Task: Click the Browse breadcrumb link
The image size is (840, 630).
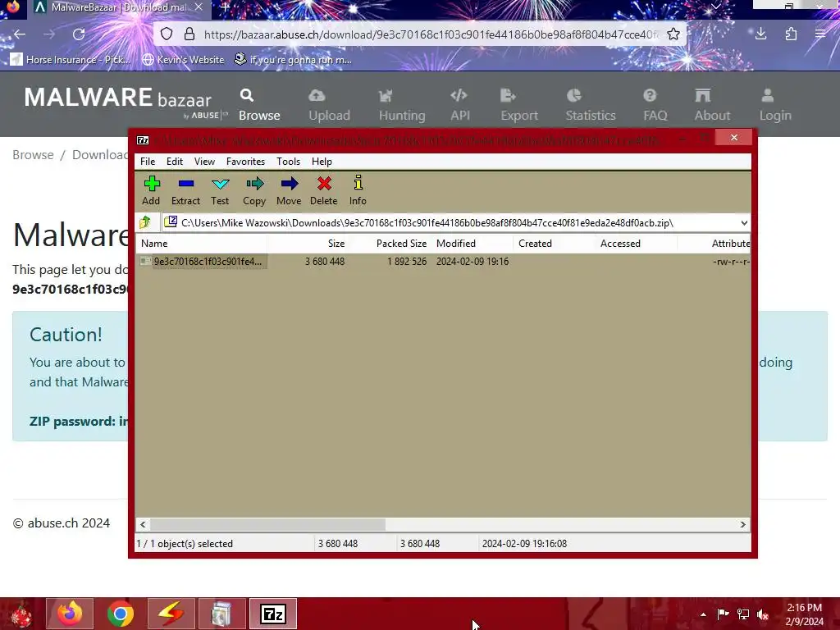Action: pos(33,155)
